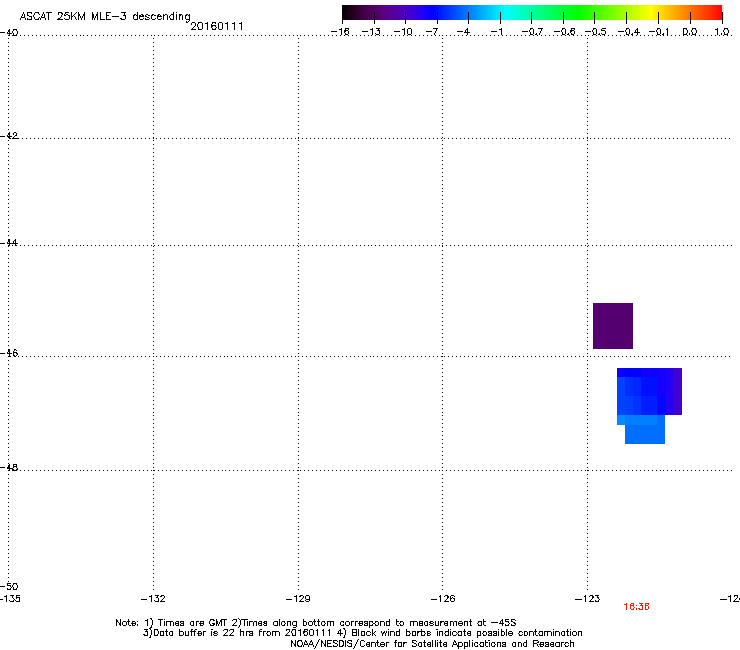Click the latitude label -50
Screen dimensions: 740x650
(9, 586)
